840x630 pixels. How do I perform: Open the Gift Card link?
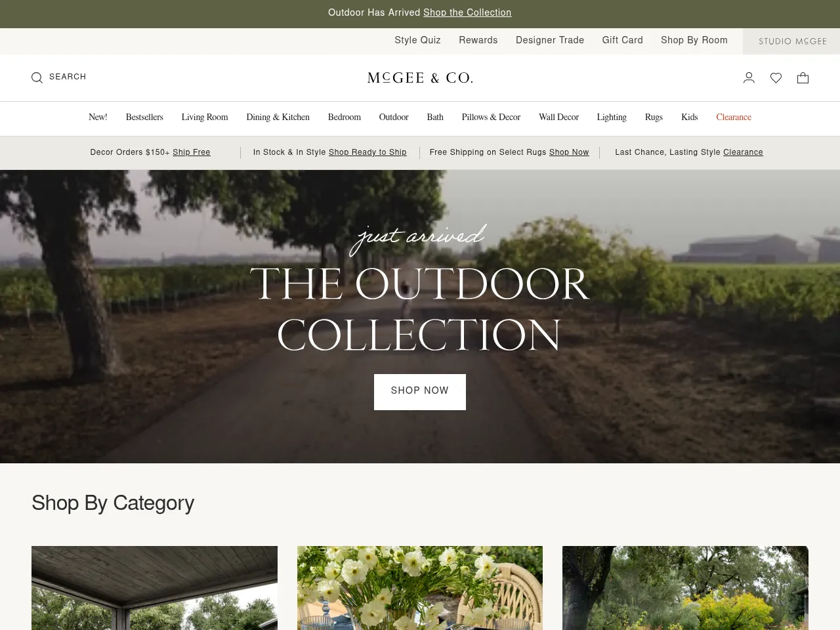(x=622, y=40)
